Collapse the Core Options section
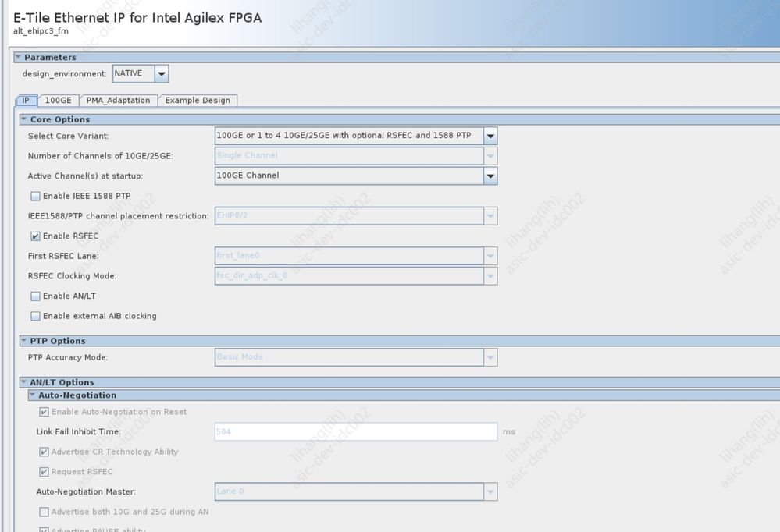 23,119
